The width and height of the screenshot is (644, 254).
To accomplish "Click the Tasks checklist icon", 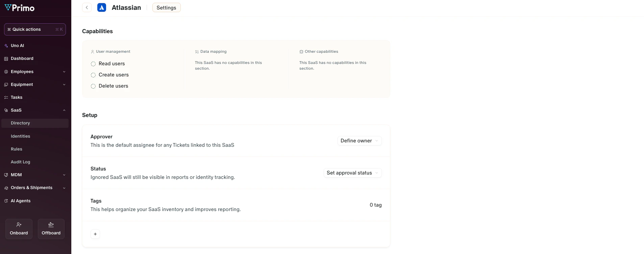I will pyautogui.click(x=6, y=97).
